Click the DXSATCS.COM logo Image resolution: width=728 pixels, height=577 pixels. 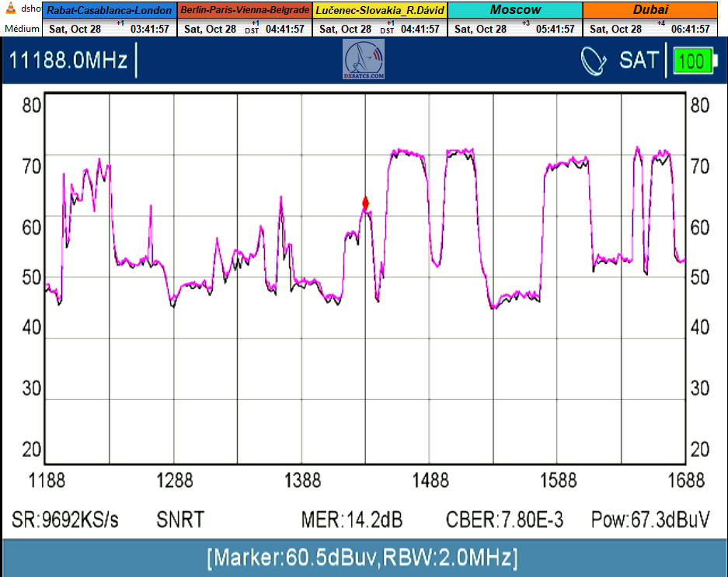pos(364,60)
